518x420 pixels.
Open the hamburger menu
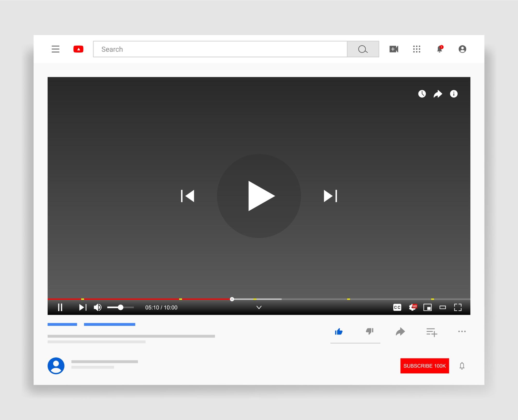pos(55,49)
